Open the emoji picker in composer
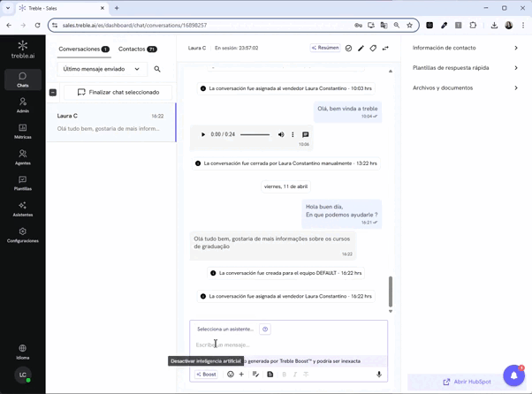The height and width of the screenshot is (394, 532). tap(231, 375)
